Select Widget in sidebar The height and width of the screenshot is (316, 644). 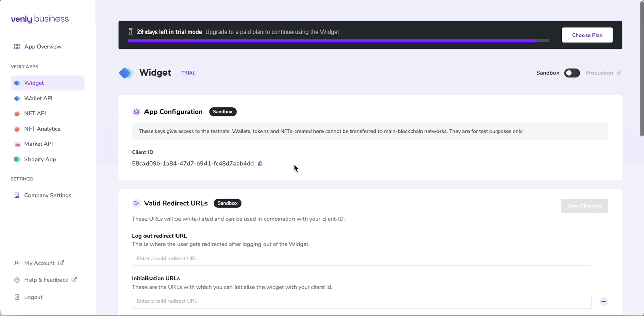(x=47, y=83)
